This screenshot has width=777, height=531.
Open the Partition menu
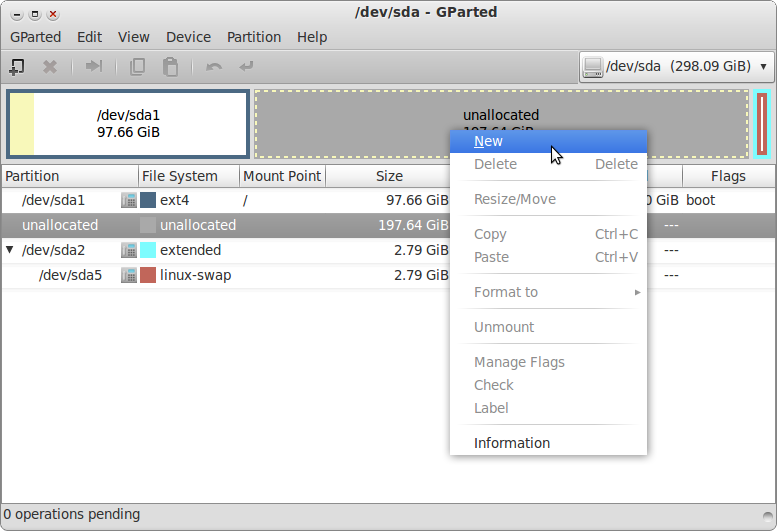pyautogui.click(x=254, y=37)
